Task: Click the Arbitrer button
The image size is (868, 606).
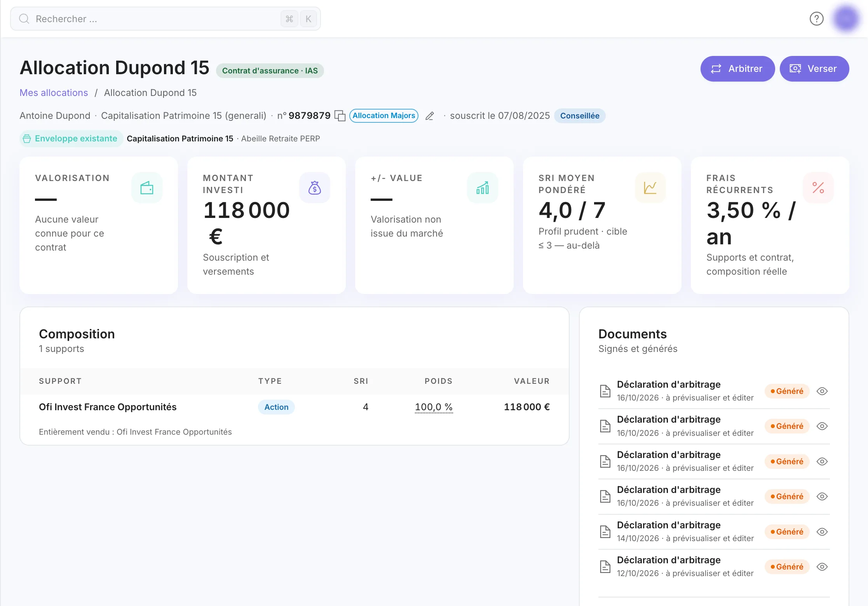Action: 737,69
